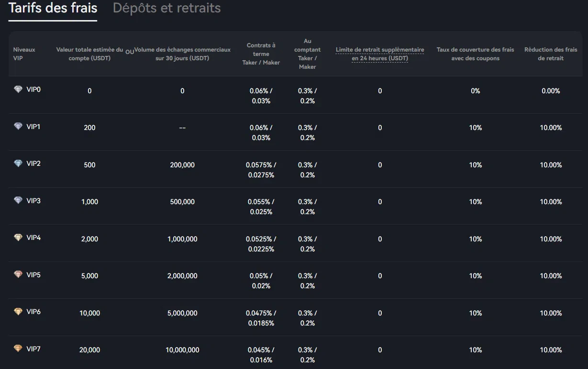Screen dimensions: 588x369
Task: Click the VIP5 diamond icon
Action: [18, 275]
